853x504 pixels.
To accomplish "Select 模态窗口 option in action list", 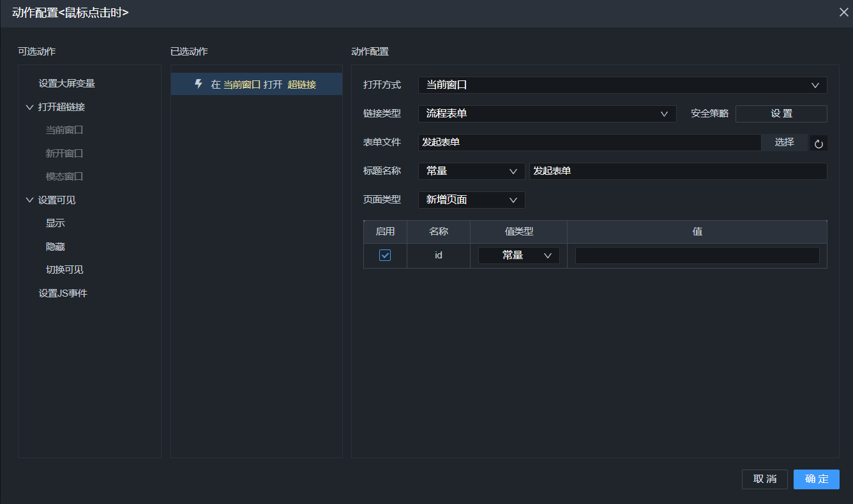I will click(64, 177).
